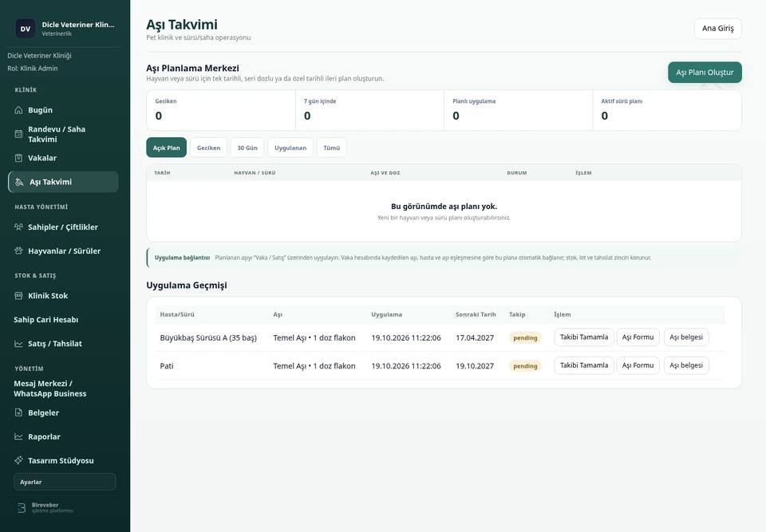Open Aşı Formu for Pati
This screenshot has height=532, width=766.
click(638, 365)
